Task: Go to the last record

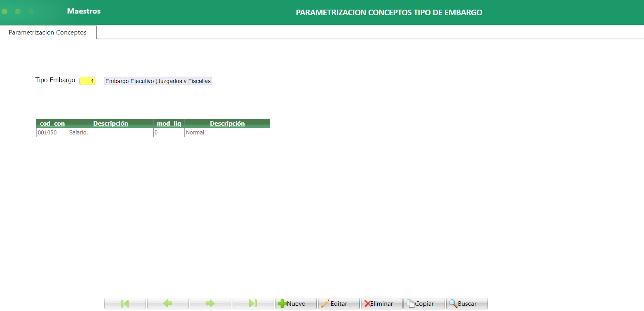Action: 253,303
